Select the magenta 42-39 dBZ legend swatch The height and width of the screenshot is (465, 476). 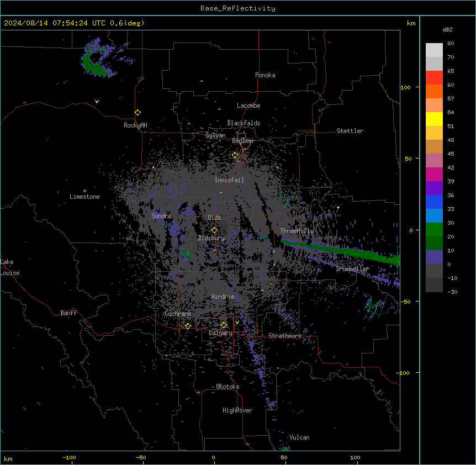pyautogui.click(x=434, y=174)
